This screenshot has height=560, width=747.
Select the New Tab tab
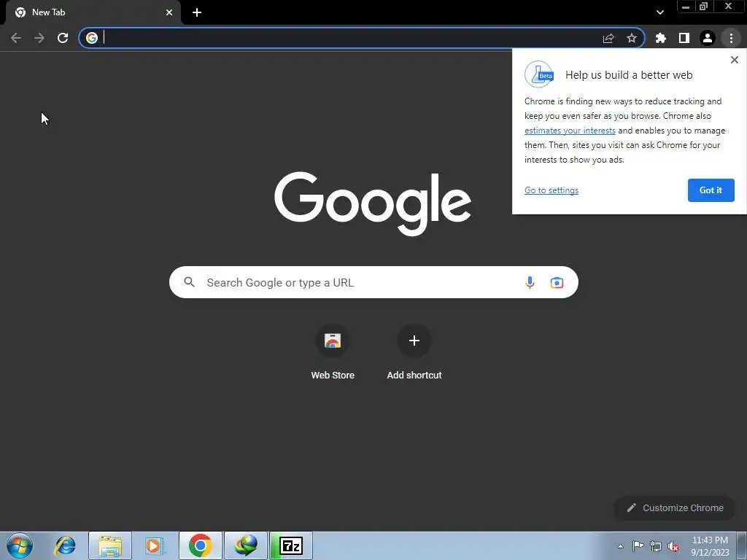click(93, 12)
